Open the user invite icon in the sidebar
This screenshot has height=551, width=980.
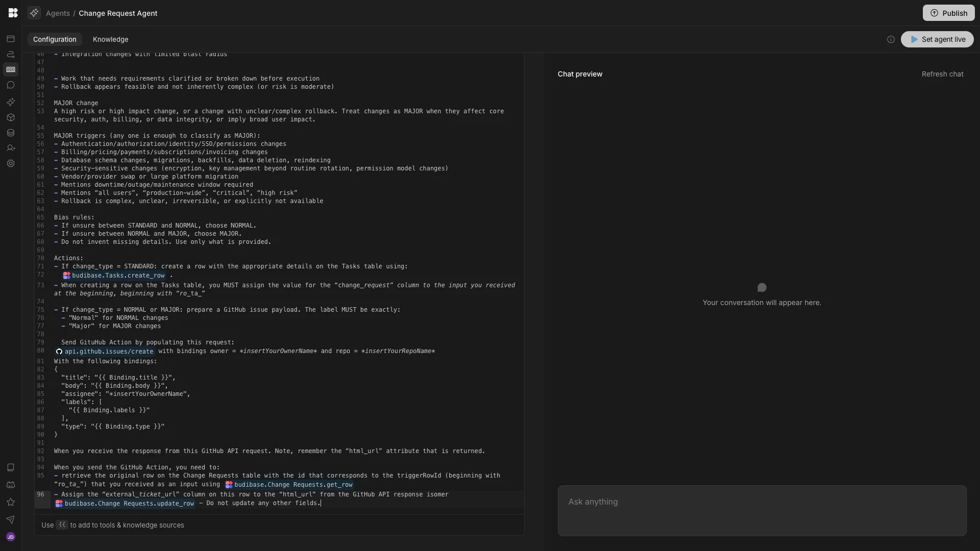click(x=11, y=148)
